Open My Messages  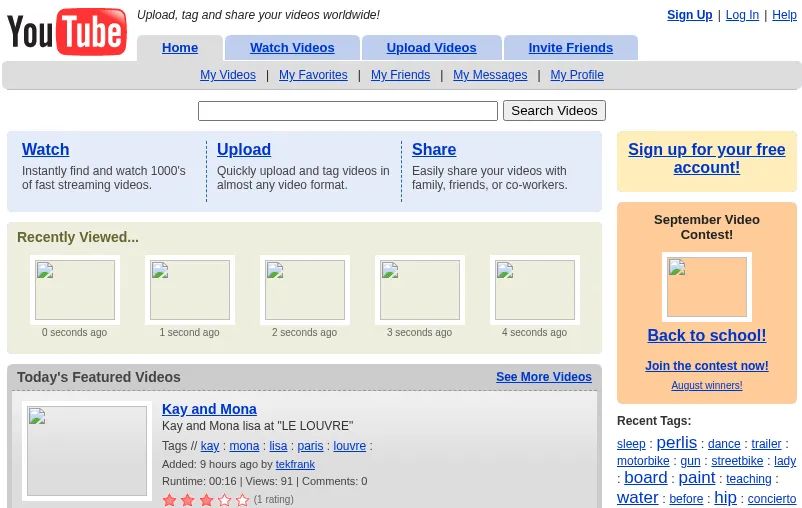(490, 75)
